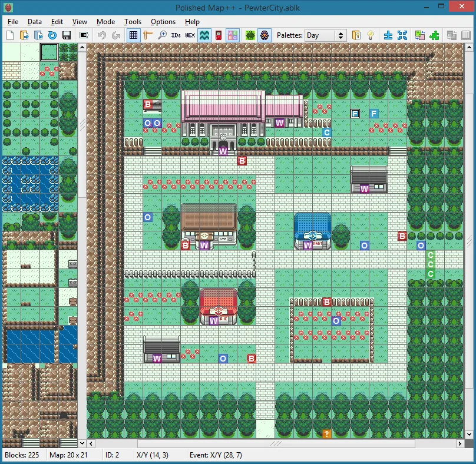Click the map's vertical scroll-down arrow
476x464 pixels.
pos(469,434)
